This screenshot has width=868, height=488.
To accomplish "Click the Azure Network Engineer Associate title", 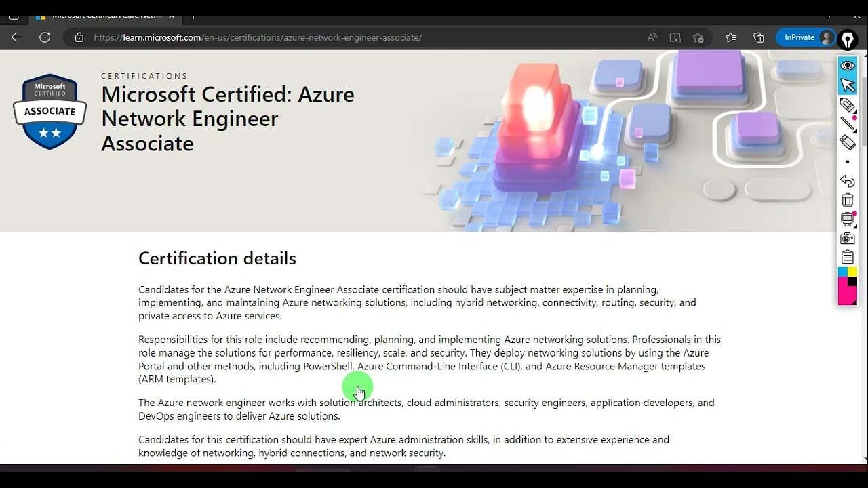I will coord(228,119).
